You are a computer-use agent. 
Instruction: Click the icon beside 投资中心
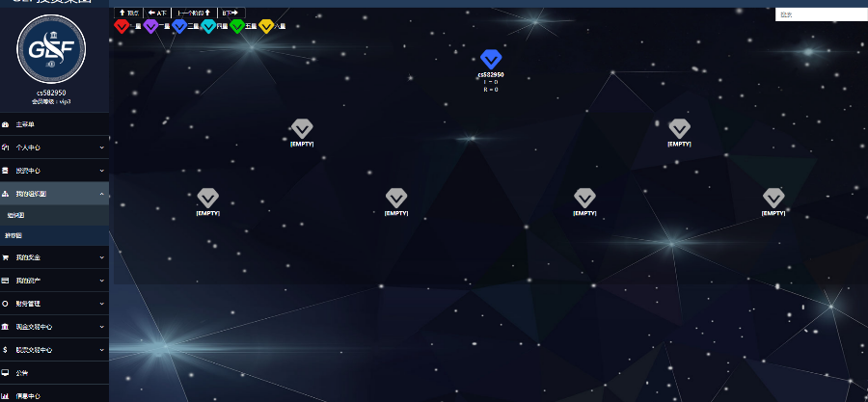pyautogui.click(x=5, y=171)
